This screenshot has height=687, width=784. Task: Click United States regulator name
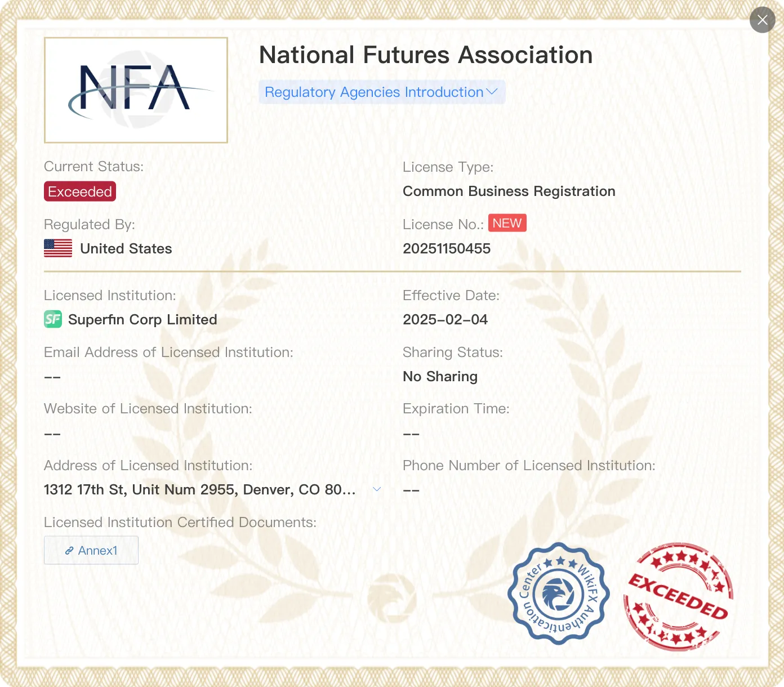click(126, 249)
